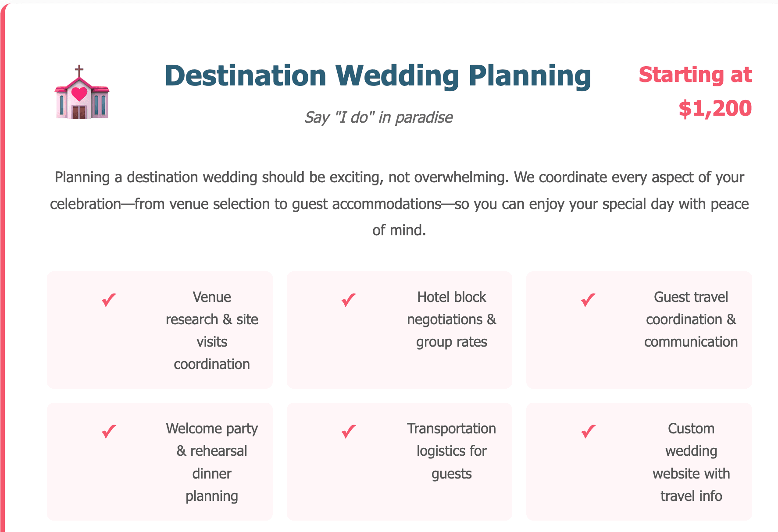Click the wedding chapel icon

[x=82, y=93]
